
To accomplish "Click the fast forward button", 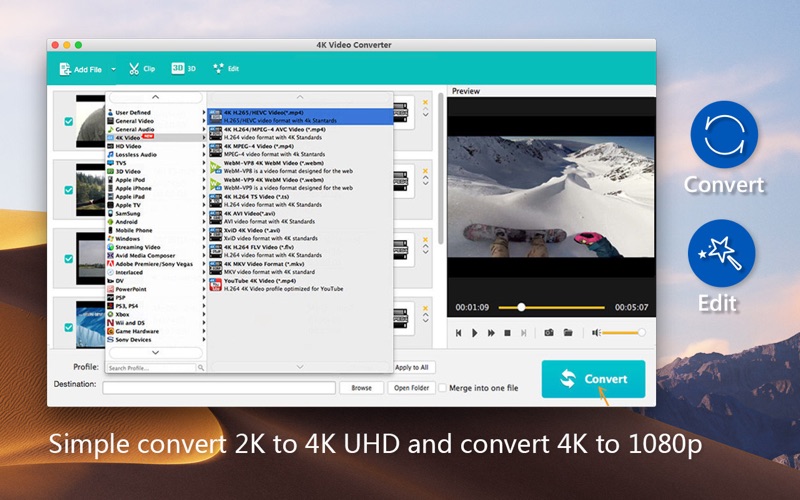I will [491, 332].
